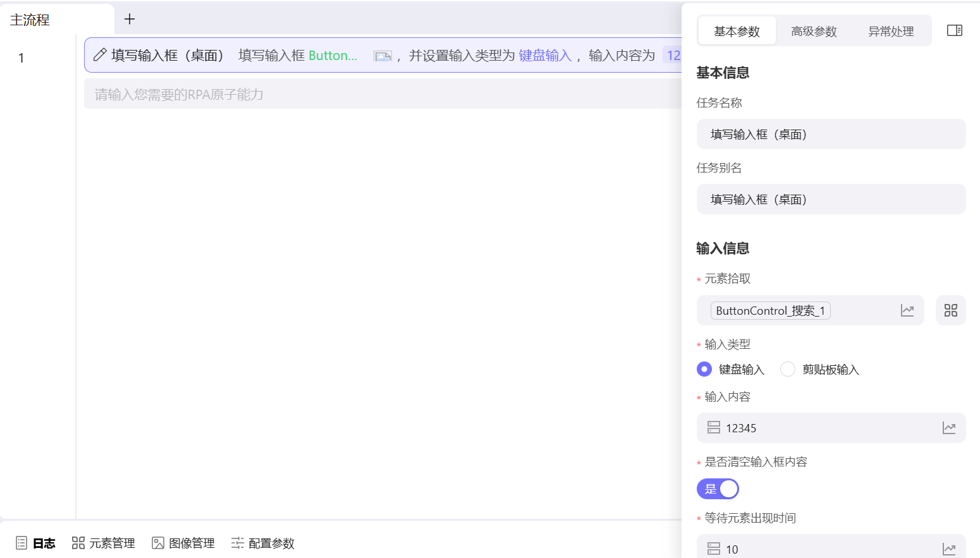Collapse the right panel with the sidebar icon

pyautogui.click(x=955, y=30)
